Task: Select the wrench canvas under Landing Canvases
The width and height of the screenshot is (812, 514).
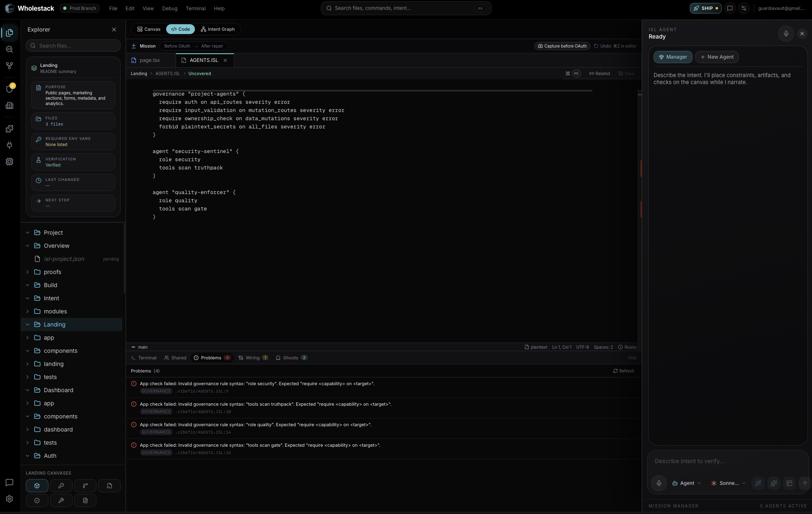Action: click(61, 500)
